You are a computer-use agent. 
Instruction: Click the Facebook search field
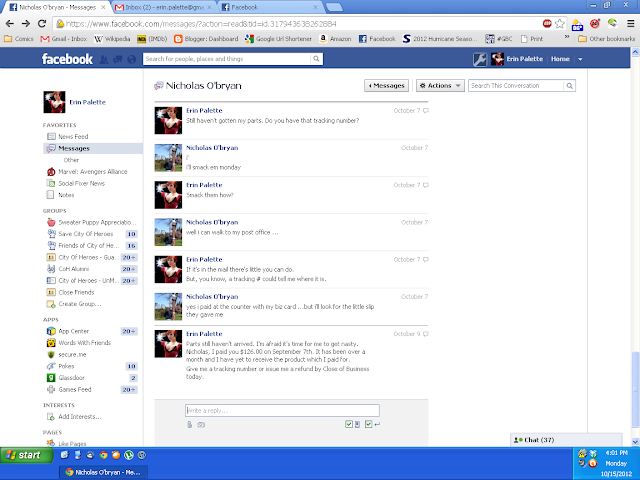(227, 59)
